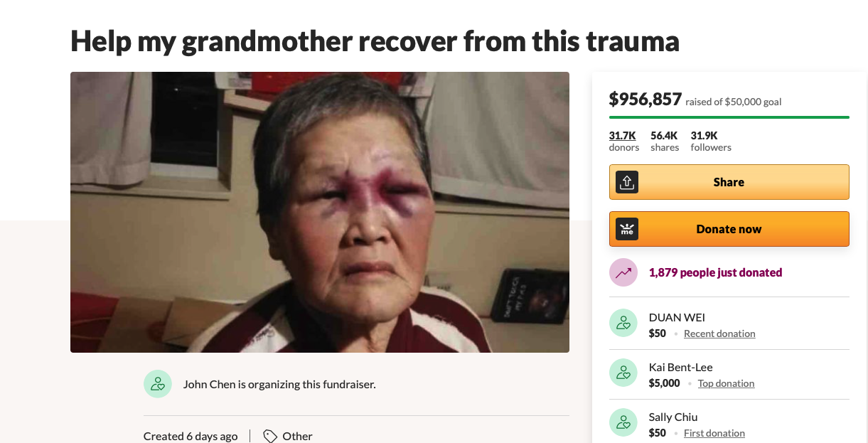The width and height of the screenshot is (868, 443).
Task: Click the 1,879 people just donated text
Action: pos(715,272)
